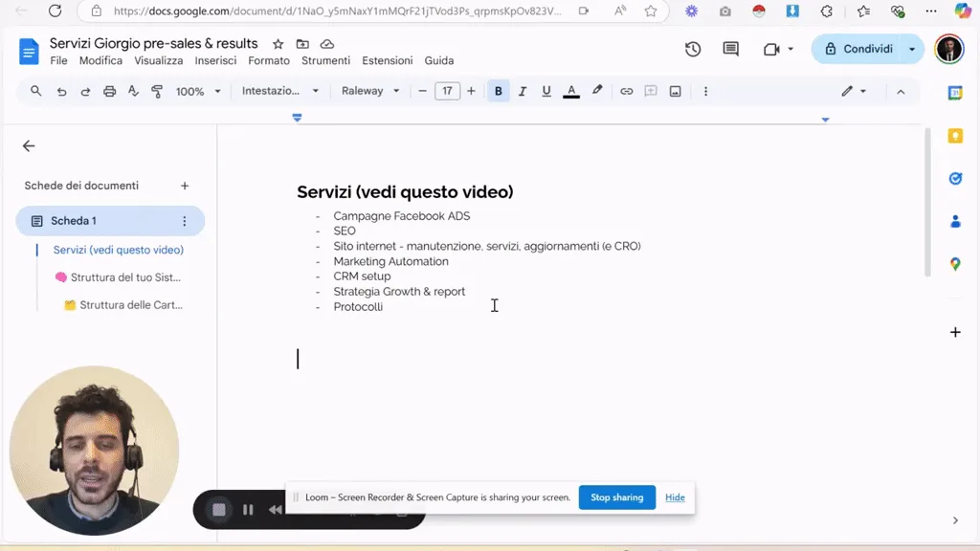Screen dimensions: 980x551
Task: Hide the Loom sharing banner
Action: (x=675, y=497)
